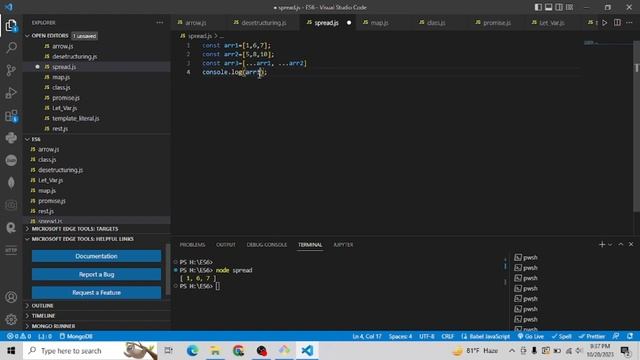Open the Output panel tab
Screen dimensions: 640x360
point(226,244)
